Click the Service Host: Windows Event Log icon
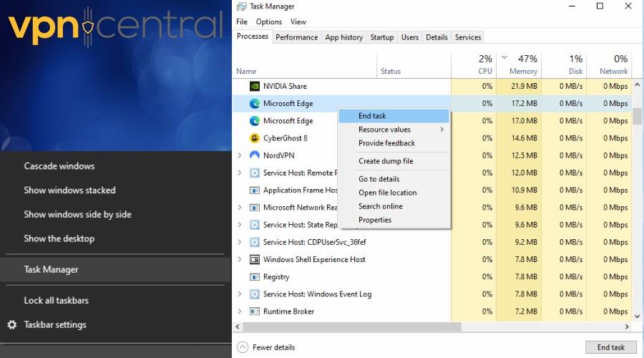Screen dimensions: 644x358 [x=255, y=294]
